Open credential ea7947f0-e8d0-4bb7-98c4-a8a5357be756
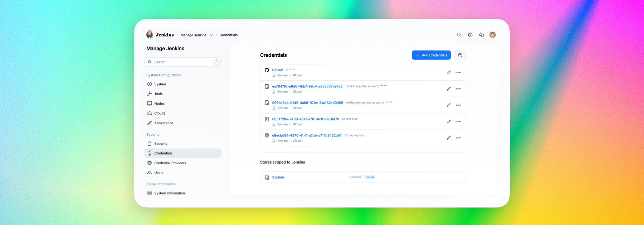 coord(307,86)
